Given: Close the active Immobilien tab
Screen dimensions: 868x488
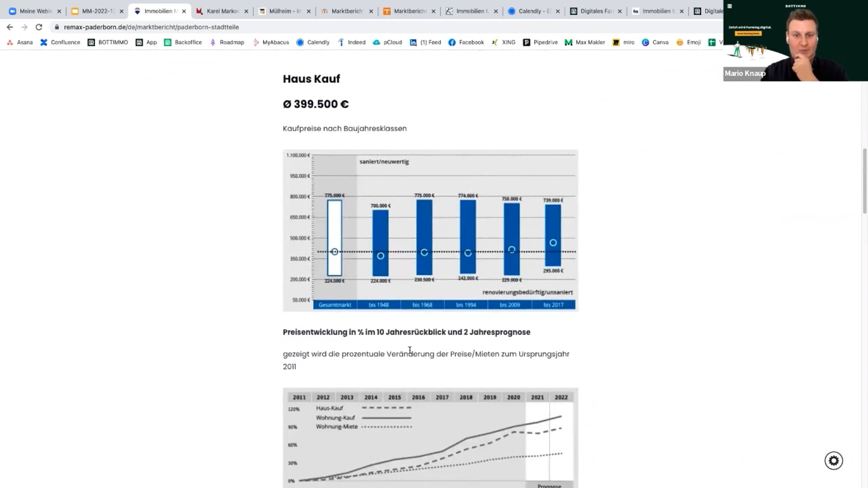Looking at the screenshot, I should pyautogui.click(x=184, y=11).
